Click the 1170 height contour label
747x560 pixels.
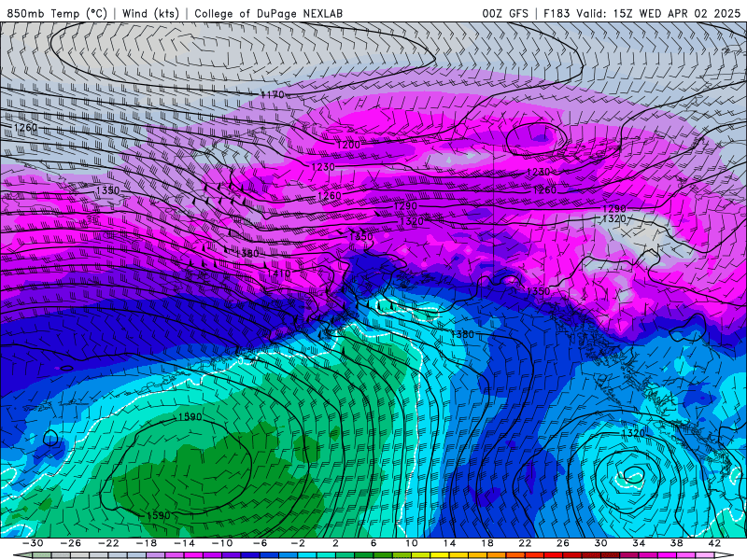click(273, 95)
